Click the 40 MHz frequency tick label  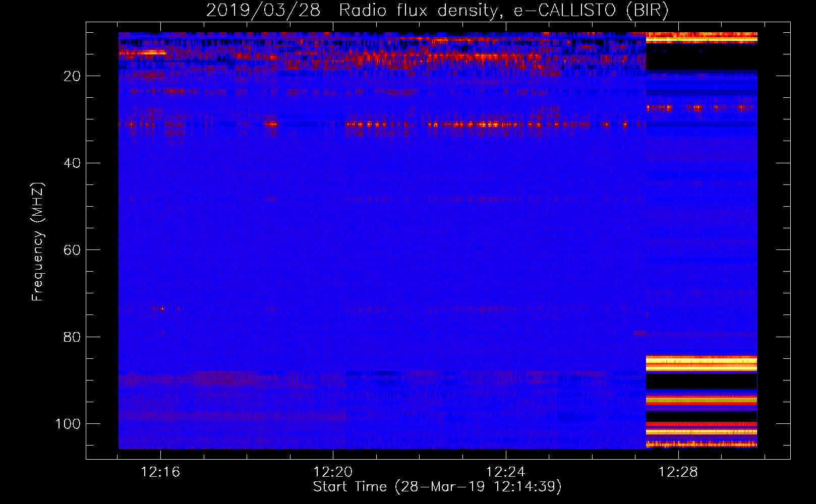(72, 163)
